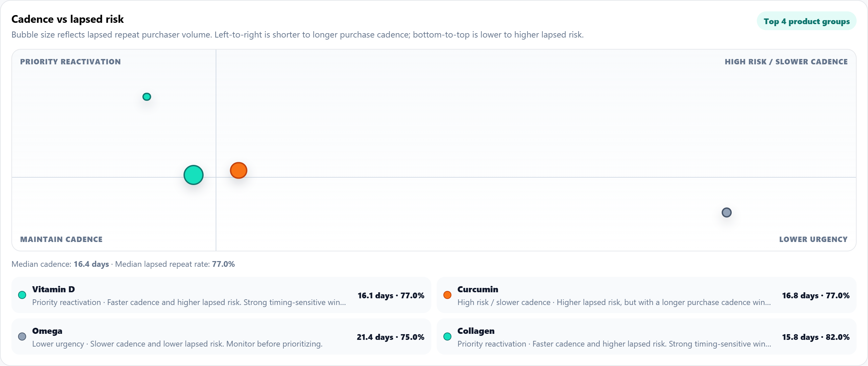Select the Collagen legend row
This screenshot has width=868, height=366.
(646, 337)
